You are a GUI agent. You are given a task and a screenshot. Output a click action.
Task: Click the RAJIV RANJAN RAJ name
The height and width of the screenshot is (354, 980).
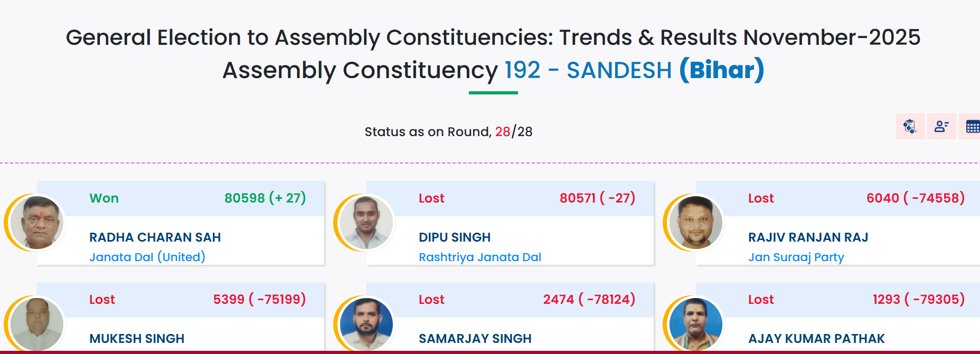[x=808, y=237]
